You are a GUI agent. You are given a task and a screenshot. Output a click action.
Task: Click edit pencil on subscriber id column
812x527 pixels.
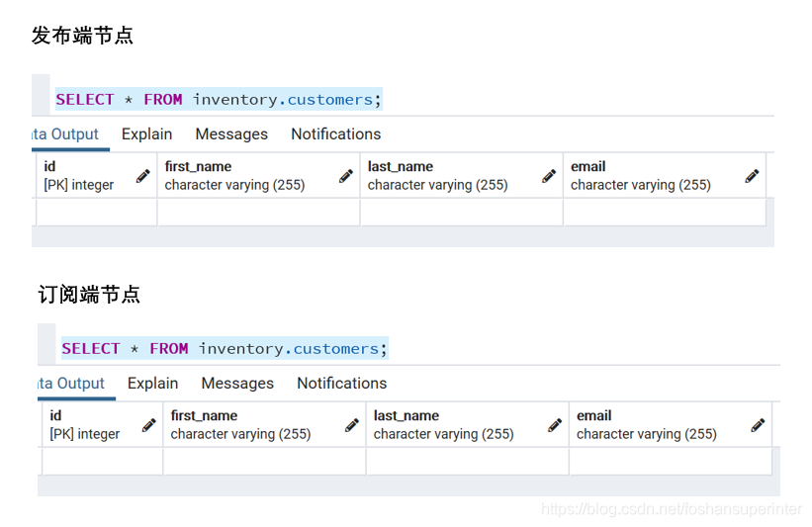pos(149,425)
